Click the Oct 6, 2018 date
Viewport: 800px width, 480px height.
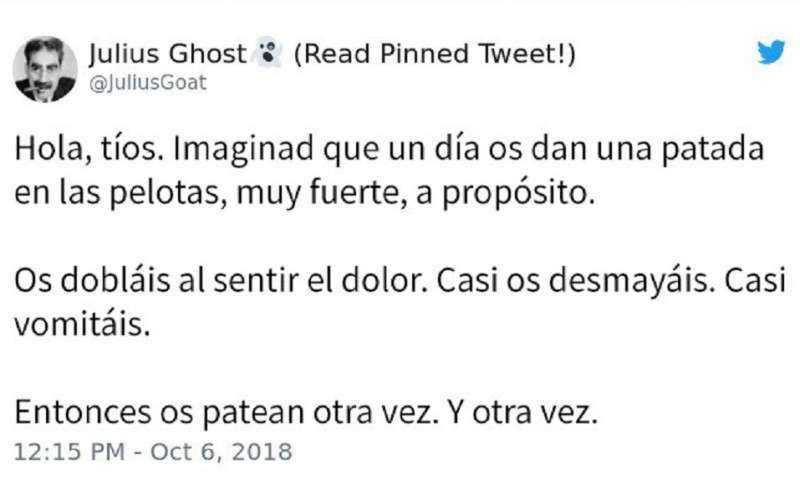tap(221, 452)
